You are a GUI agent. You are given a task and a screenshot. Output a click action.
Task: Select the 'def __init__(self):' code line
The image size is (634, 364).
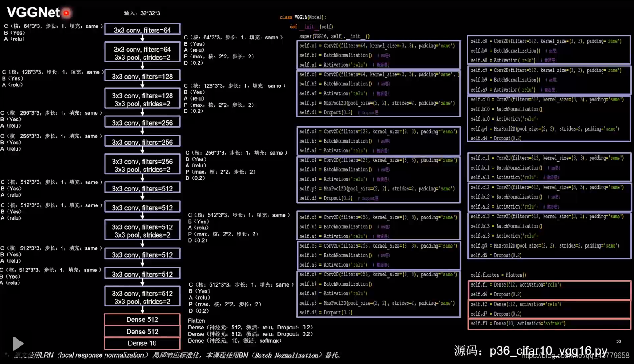coord(313,27)
